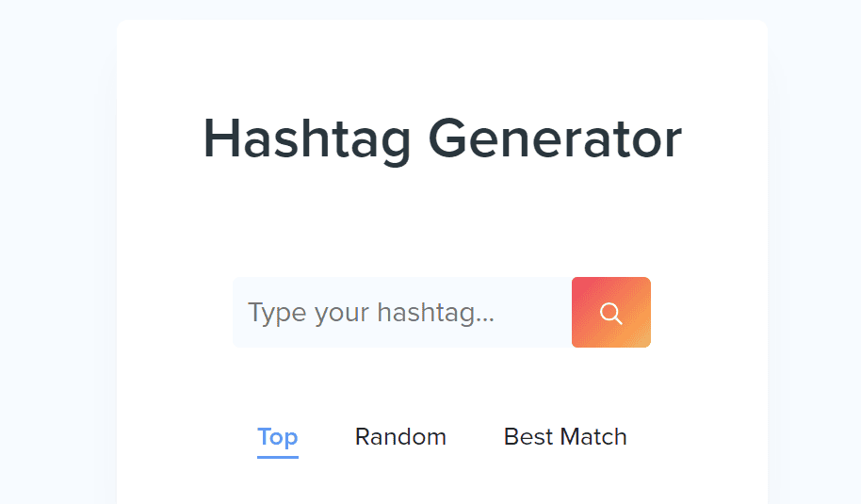The width and height of the screenshot is (861, 504).
Task: Pick Random hashtag sorting
Action: [x=400, y=437]
